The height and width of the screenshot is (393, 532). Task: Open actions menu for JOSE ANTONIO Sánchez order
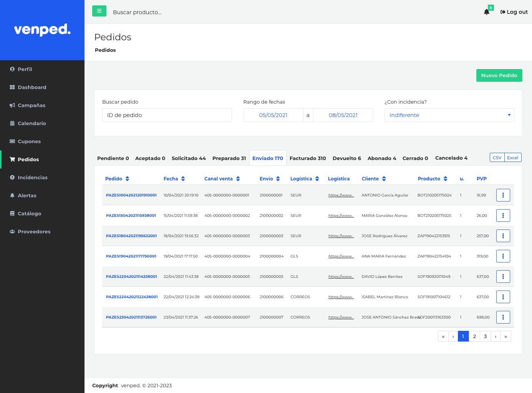[503, 317]
